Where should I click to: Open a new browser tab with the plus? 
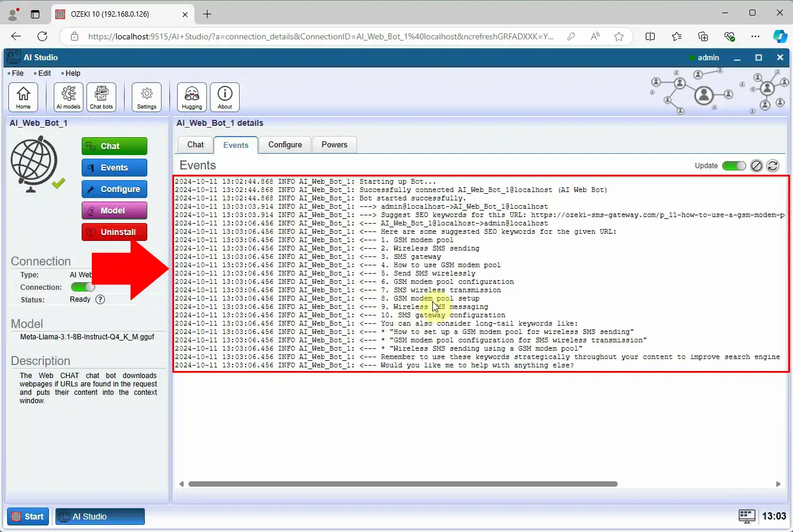pyautogui.click(x=207, y=14)
